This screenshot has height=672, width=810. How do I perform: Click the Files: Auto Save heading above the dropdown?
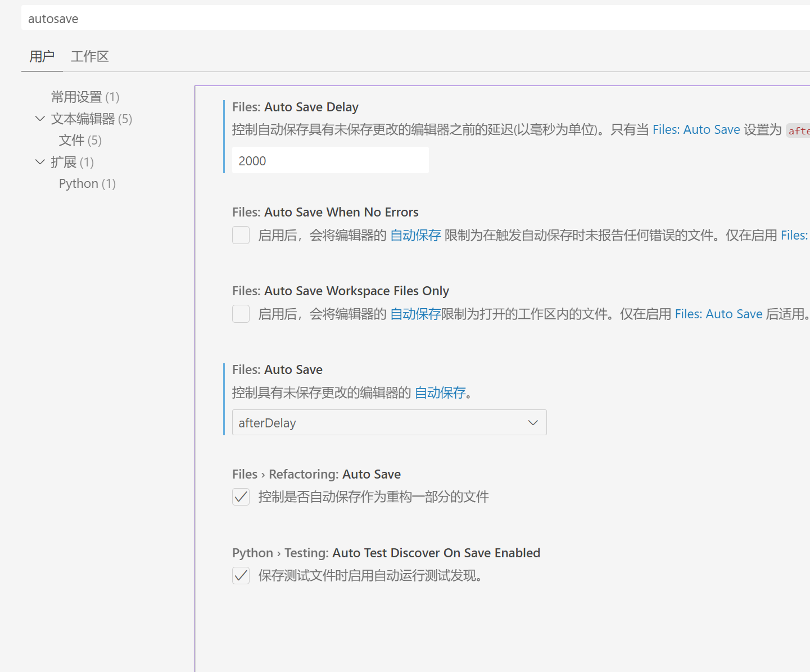[x=278, y=369]
